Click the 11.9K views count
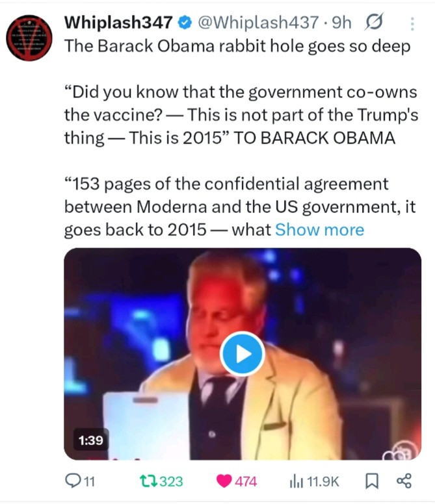The width and height of the screenshot is (435, 504). [x=323, y=481]
